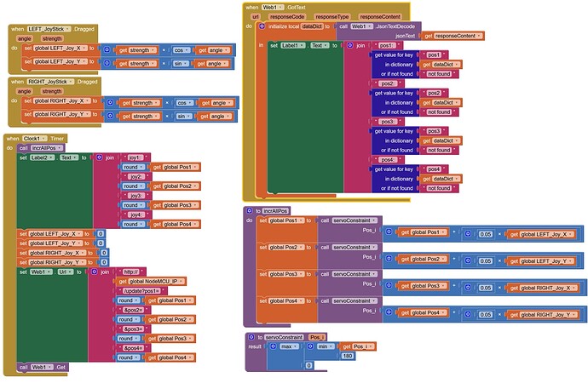Image resolution: width=588 pixels, height=383 pixels.
Task: Click mutator gear of Label1 Text join block
Action: click(350, 45)
